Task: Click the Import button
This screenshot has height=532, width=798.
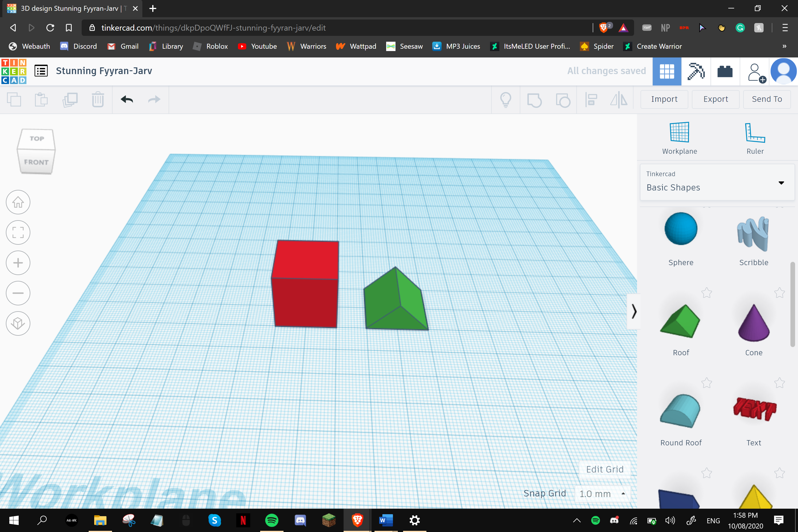Action: coord(664,99)
